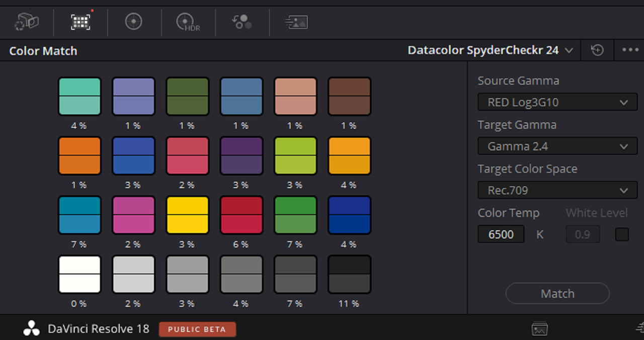Select the Color Match palette icon
Screen dimensions: 644x340
click(x=80, y=21)
